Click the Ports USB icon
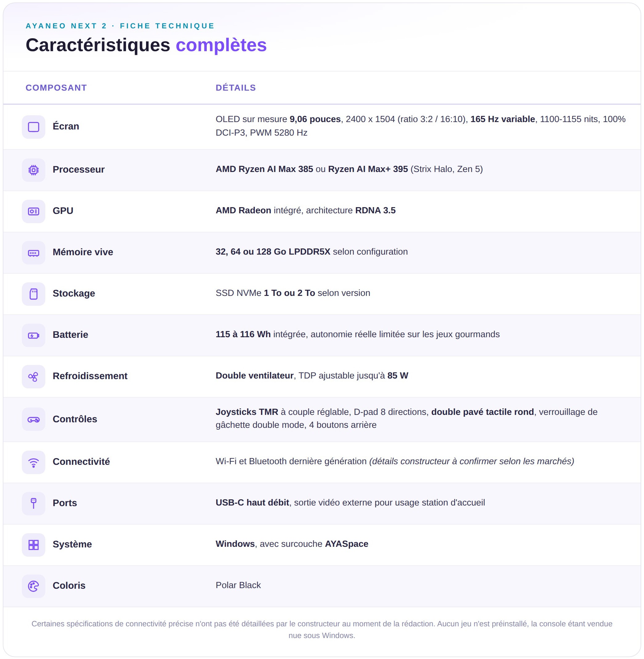644x659 pixels. coord(34,503)
